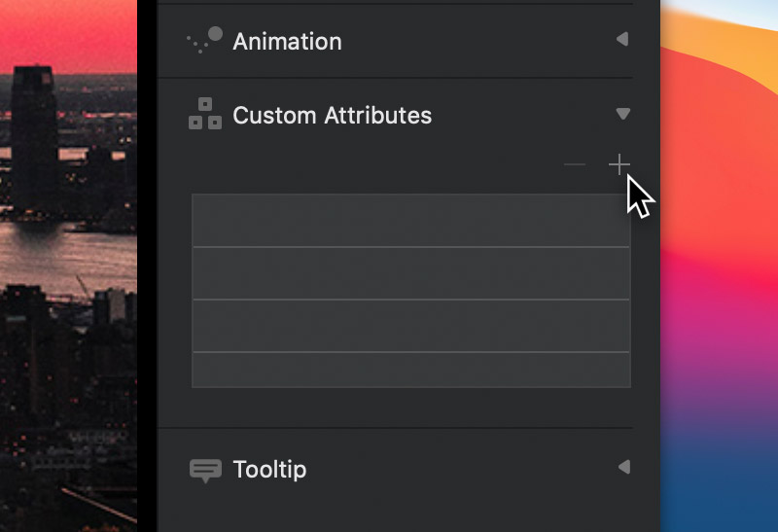Remove selected attribute with the minus button
Viewport: 778px width, 532px height.
pyautogui.click(x=575, y=164)
